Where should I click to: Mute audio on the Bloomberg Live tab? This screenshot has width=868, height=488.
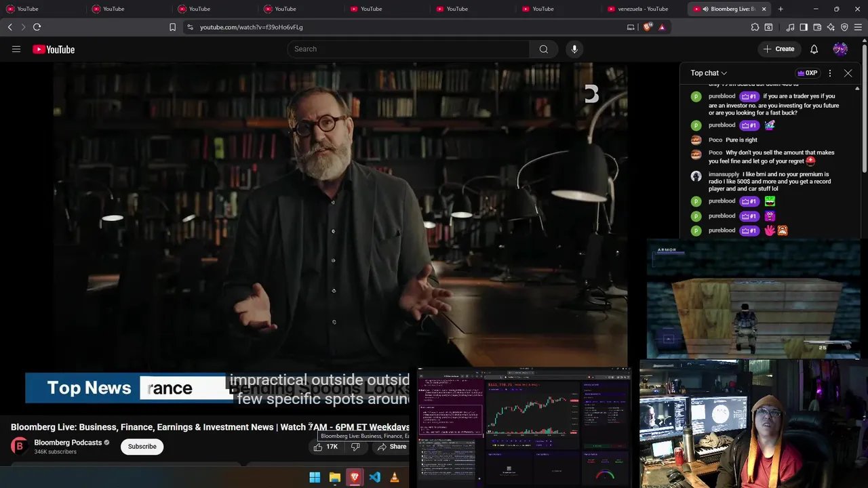pos(705,9)
